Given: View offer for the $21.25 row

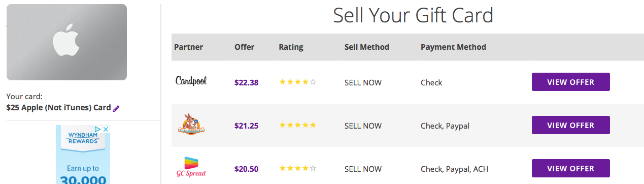Looking at the screenshot, I should click(x=571, y=125).
